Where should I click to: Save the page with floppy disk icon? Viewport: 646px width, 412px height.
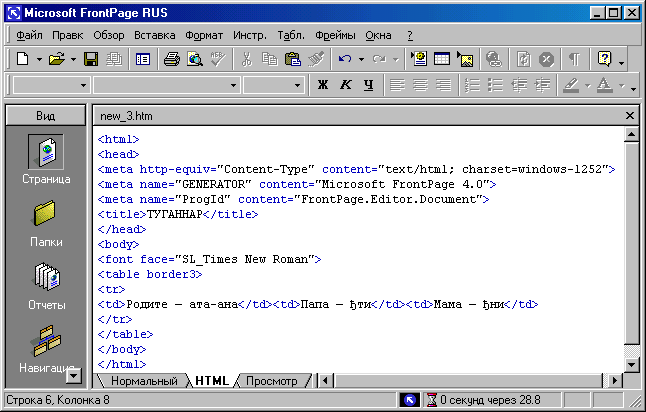pos(91,60)
